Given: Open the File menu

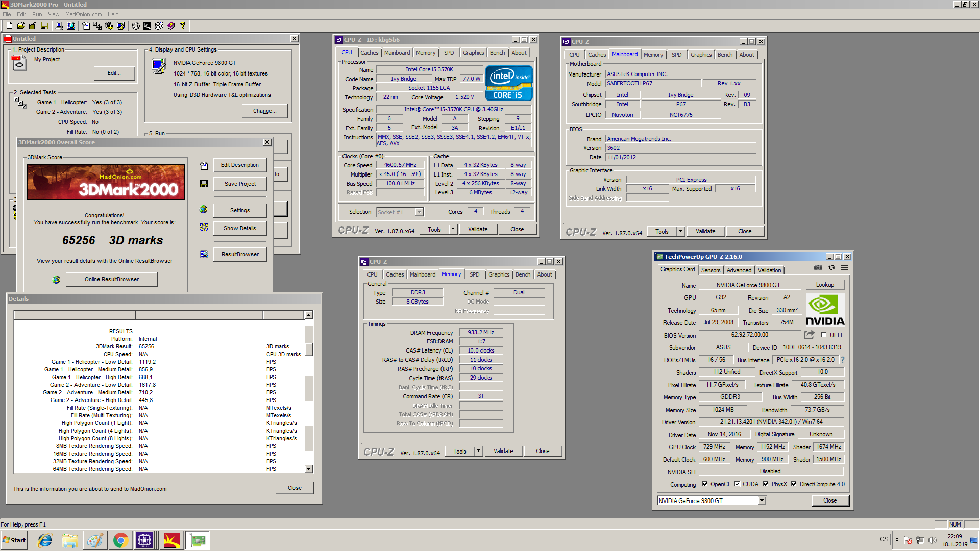Looking at the screenshot, I should pos(7,14).
